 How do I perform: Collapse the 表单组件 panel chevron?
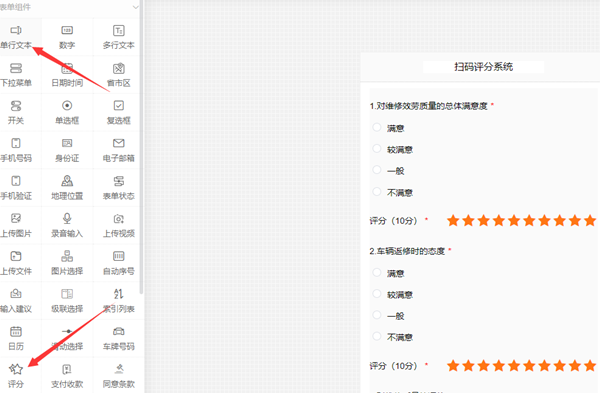point(135,7)
